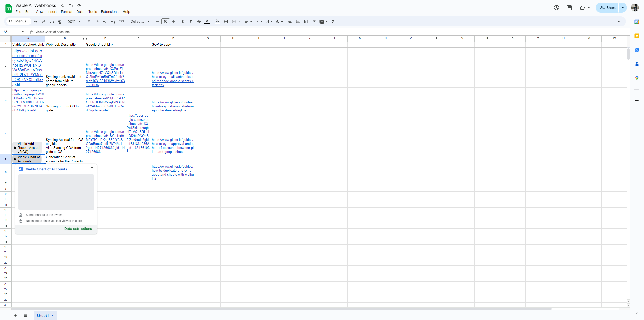Image resolution: width=644 pixels, height=320 pixels.
Task: Add a new sheet with plus button
Action: coord(16,316)
